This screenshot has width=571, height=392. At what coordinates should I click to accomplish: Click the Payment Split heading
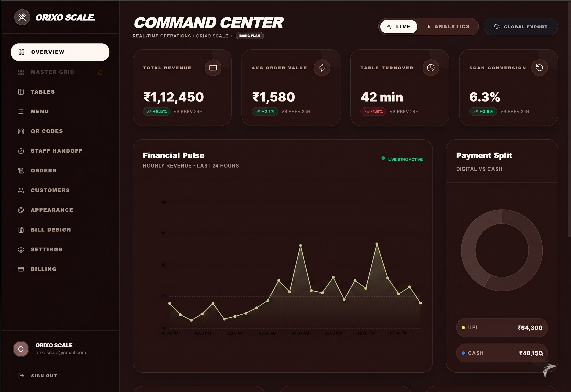[x=484, y=156]
